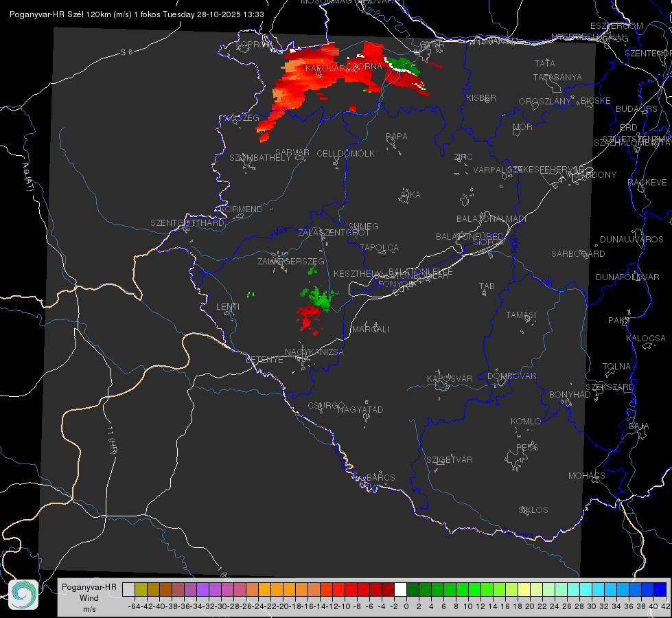Click the OROSZLANY label

click(x=545, y=102)
